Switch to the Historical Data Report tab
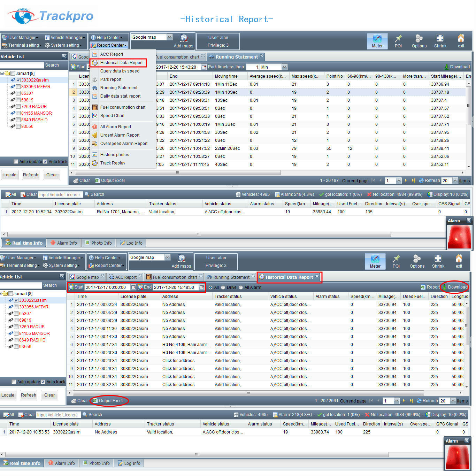 click(x=289, y=277)
